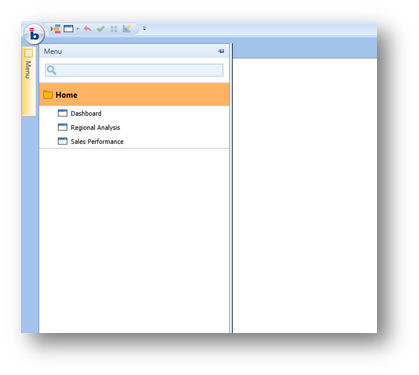Toggle the pin icon on Menu panel
Image resolution: width=419 pixels, height=375 pixels.
pos(221,51)
